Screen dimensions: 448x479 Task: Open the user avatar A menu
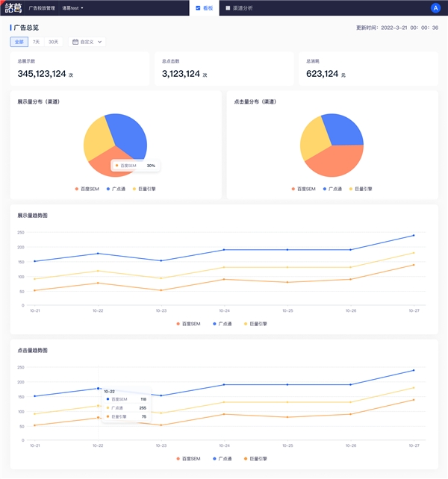pos(435,8)
